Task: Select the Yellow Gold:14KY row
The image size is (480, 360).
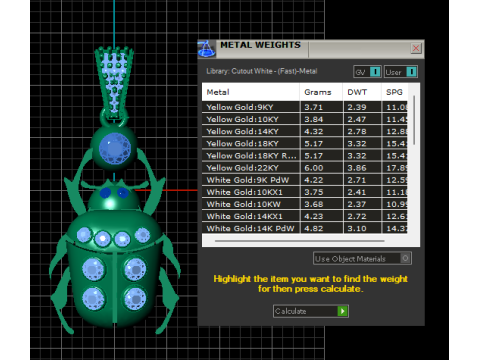Action: click(x=305, y=131)
